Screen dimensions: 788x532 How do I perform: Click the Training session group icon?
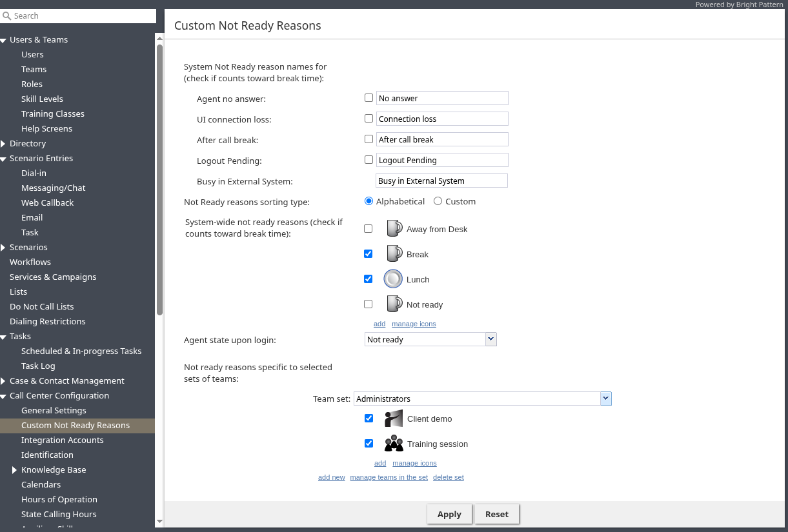(394, 444)
